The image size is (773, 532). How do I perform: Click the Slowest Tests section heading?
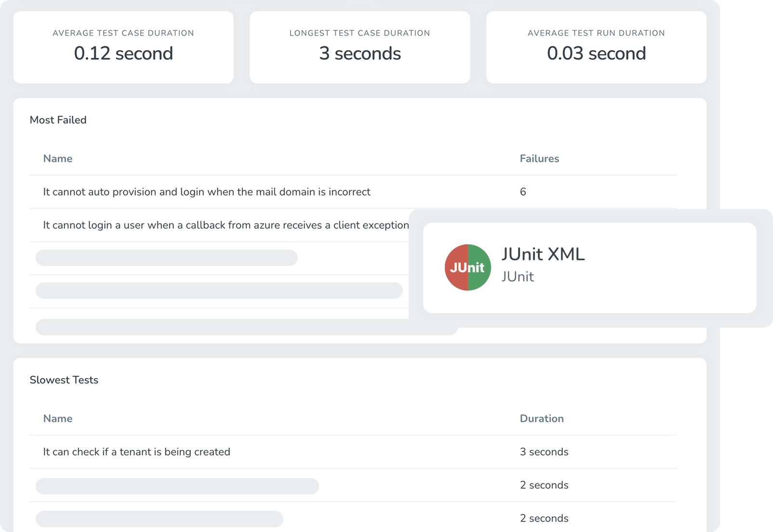(64, 380)
